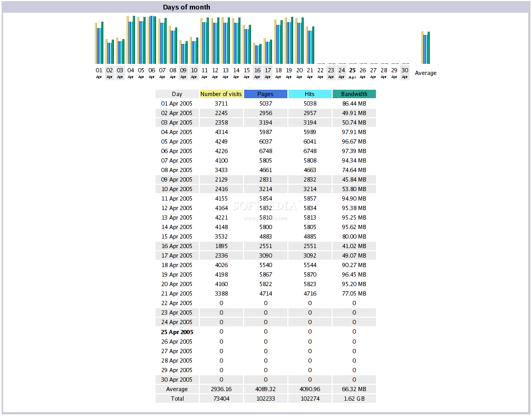This screenshot has width=532, height=417.
Task: Click the visits value 3711 for 01 Apr
Action: tap(221, 103)
